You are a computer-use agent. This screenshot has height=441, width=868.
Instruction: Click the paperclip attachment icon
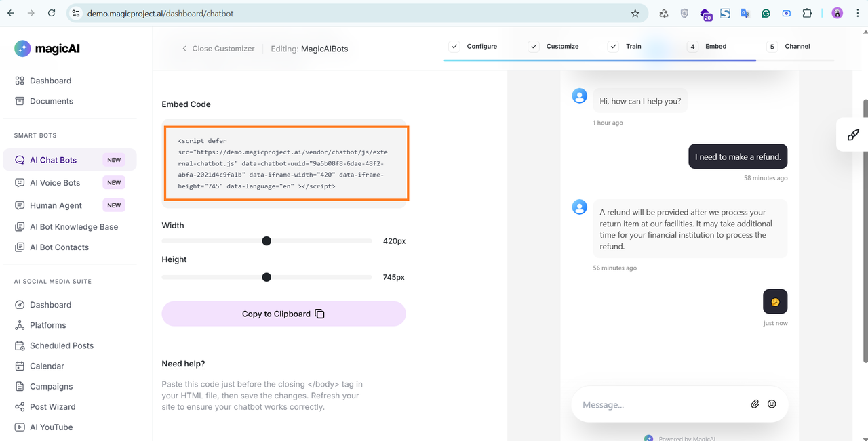click(755, 404)
